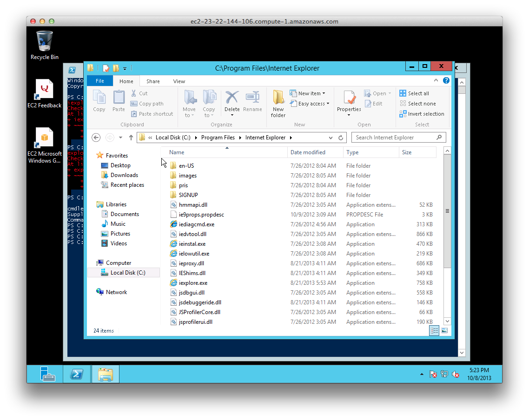This screenshot has width=529, height=420.
Task: Click the taskbar clock showing 5:23 PM
Action: click(x=479, y=374)
